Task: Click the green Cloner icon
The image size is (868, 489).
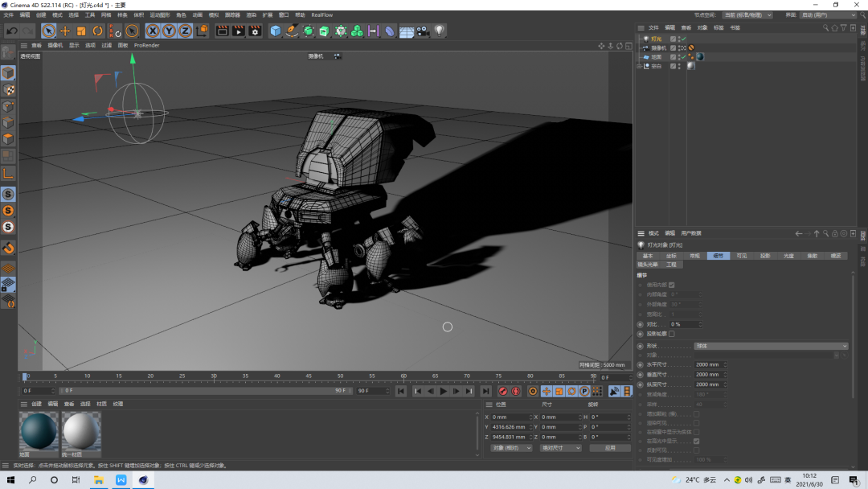Action: [357, 31]
